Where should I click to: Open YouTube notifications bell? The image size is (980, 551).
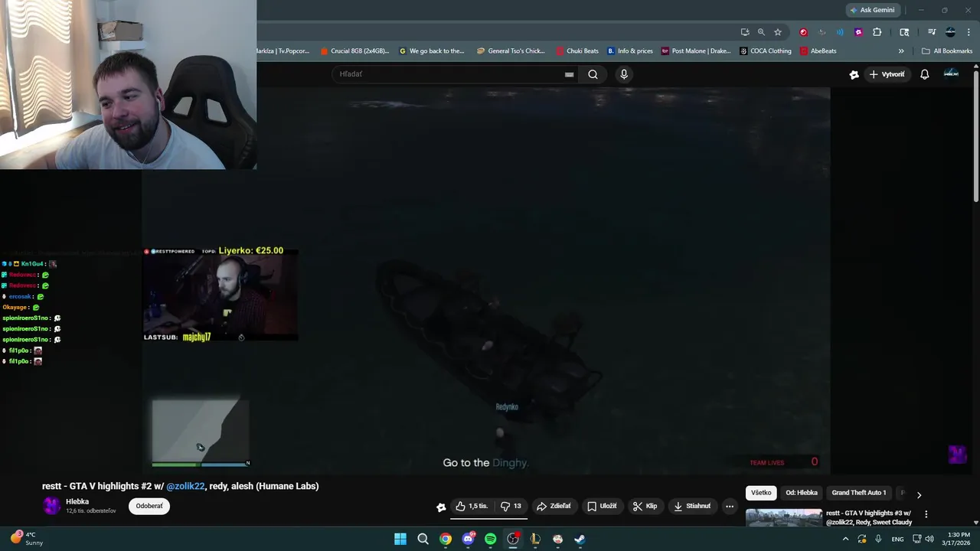click(x=924, y=74)
